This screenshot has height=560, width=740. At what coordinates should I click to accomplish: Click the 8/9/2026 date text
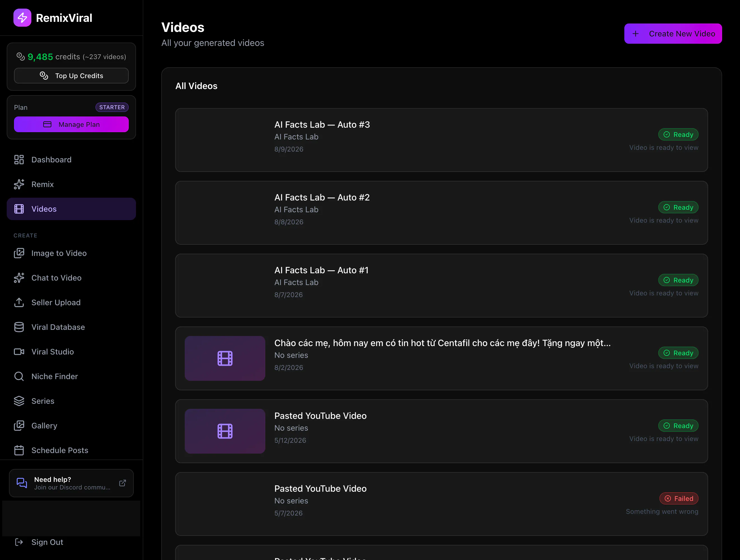point(289,149)
